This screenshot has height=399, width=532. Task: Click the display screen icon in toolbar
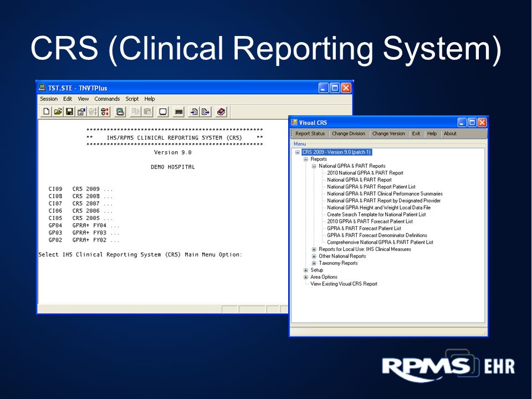click(163, 111)
